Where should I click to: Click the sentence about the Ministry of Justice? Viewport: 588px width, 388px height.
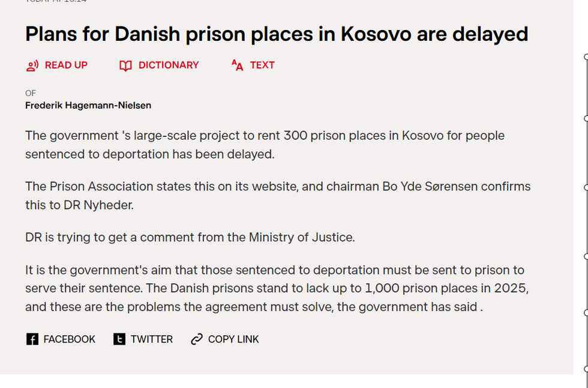[190, 237]
